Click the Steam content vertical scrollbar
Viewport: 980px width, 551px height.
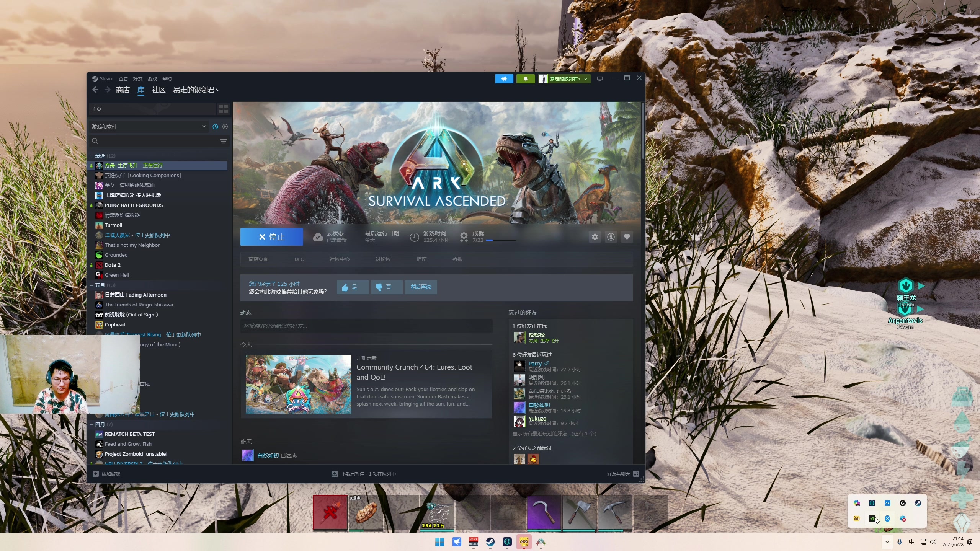[643, 130]
